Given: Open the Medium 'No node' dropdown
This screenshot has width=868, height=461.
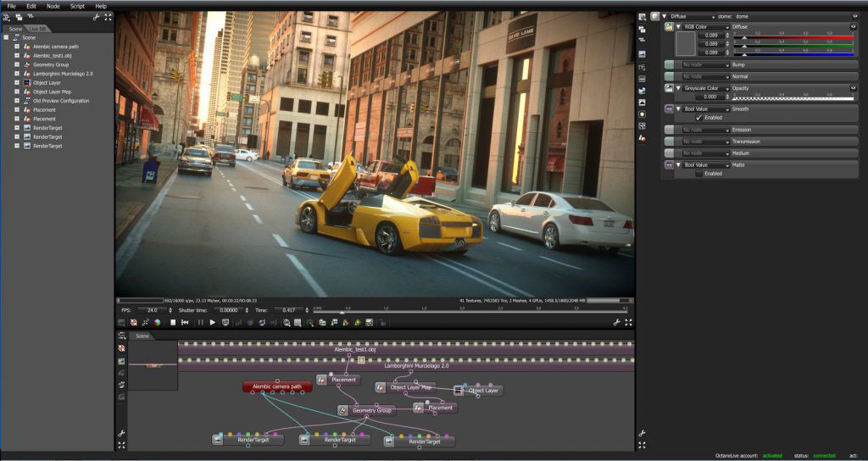Looking at the screenshot, I should (x=705, y=153).
